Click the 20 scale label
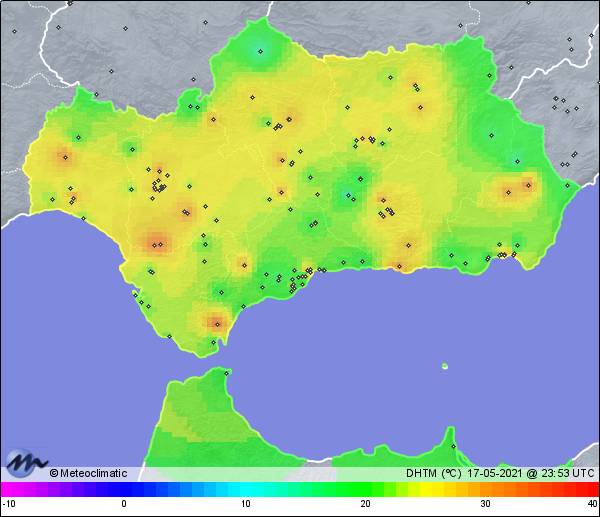Image resolution: width=600 pixels, height=517 pixels. point(365,504)
